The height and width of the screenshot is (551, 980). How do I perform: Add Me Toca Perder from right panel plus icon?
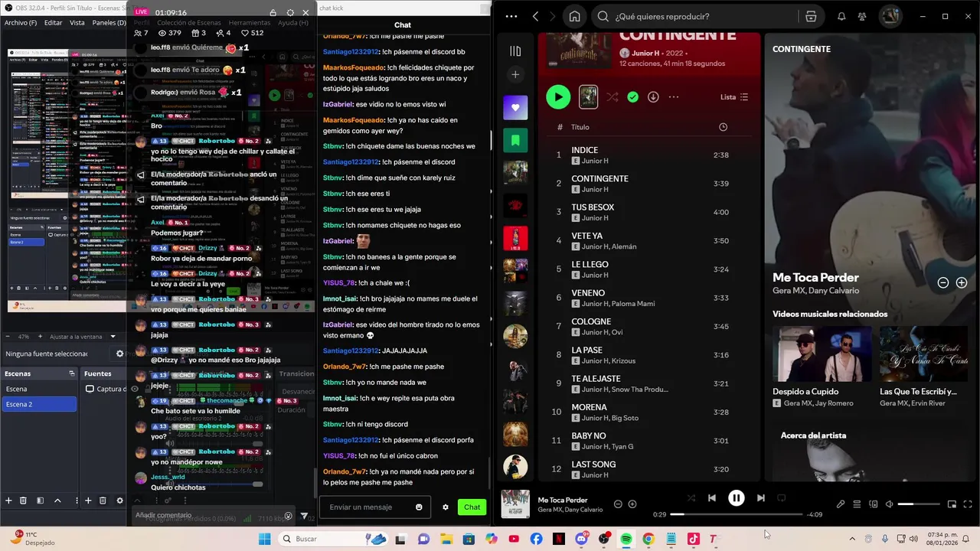tap(962, 282)
